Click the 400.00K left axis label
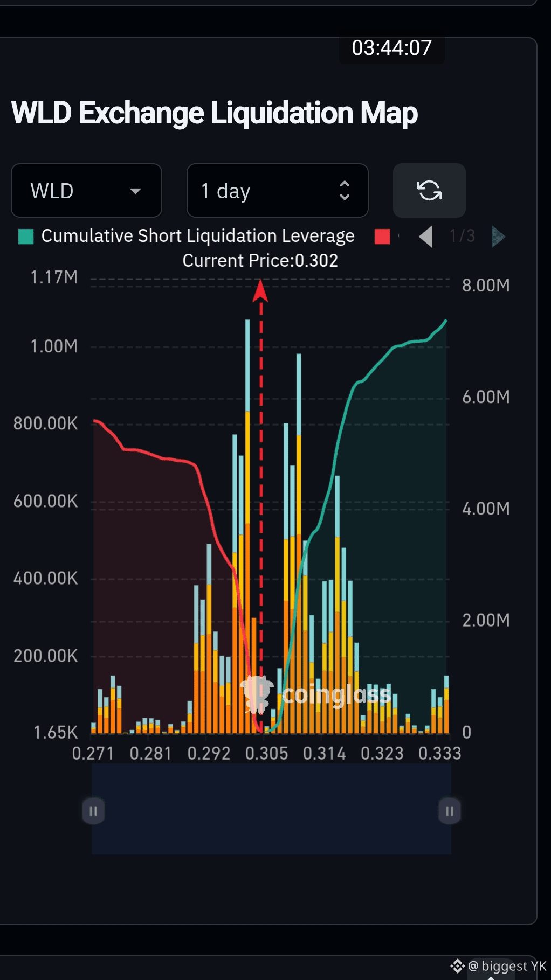The width and height of the screenshot is (551, 980). (x=46, y=579)
